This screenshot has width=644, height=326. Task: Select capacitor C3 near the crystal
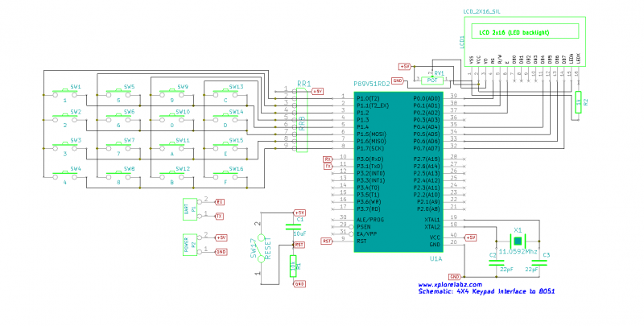539,262
